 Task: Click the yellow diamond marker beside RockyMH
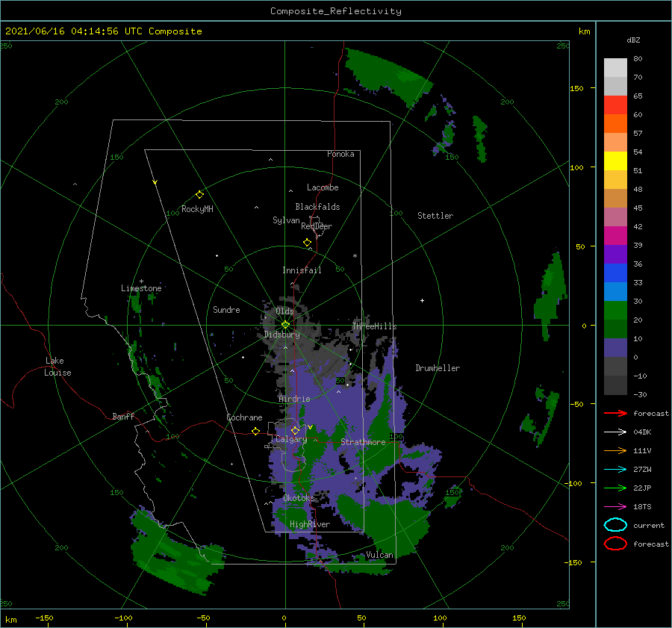pos(199,195)
